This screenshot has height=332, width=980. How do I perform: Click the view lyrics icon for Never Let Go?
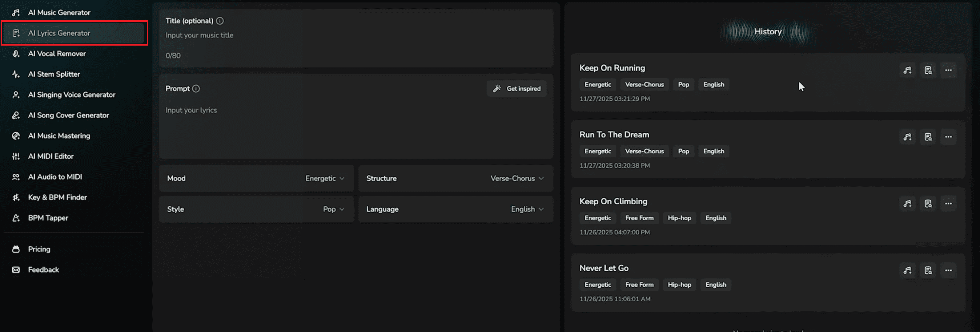[x=928, y=270]
